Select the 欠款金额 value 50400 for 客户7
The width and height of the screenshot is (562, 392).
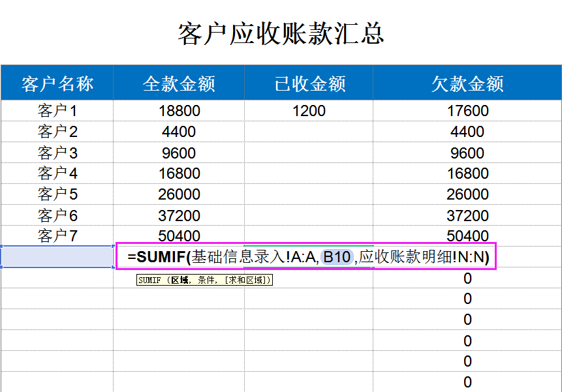[467, 236]
